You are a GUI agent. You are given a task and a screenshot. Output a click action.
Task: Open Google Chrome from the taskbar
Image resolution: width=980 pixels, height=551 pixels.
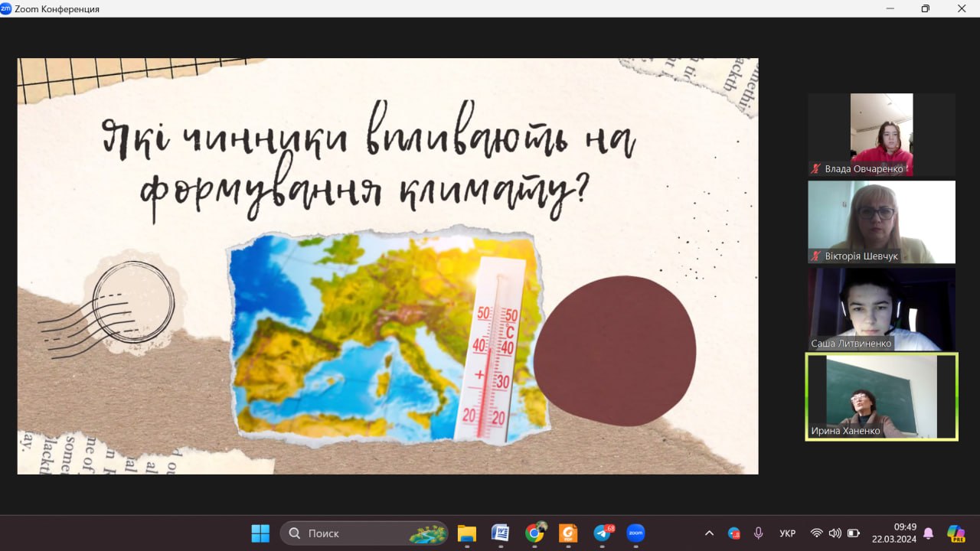[535, 533]
